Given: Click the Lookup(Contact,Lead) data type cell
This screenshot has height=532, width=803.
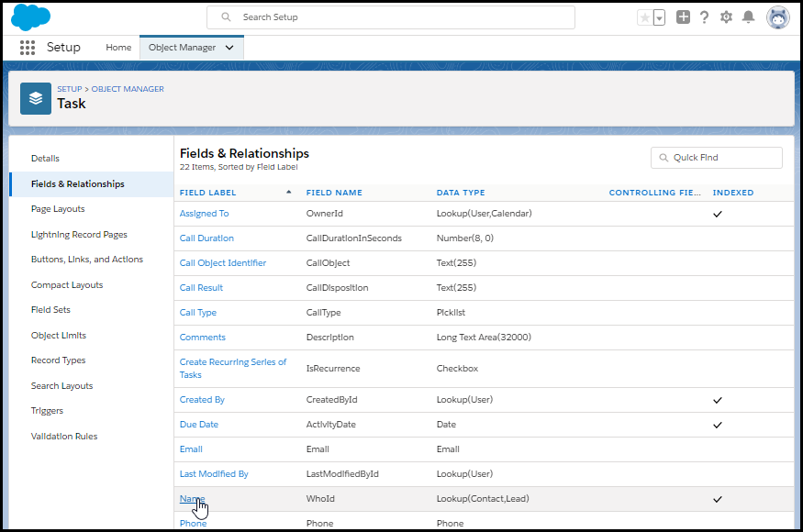Looking at the screenshot, I should 483,499.
